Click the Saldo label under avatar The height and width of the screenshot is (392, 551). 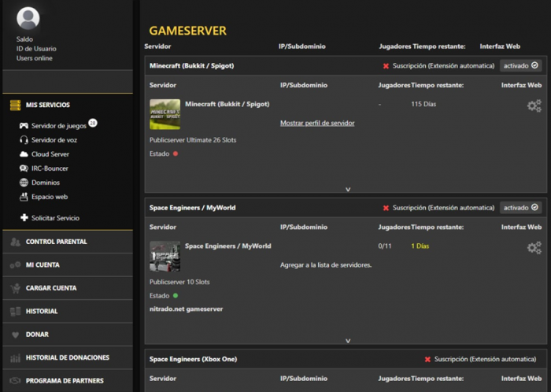point(24,39)
